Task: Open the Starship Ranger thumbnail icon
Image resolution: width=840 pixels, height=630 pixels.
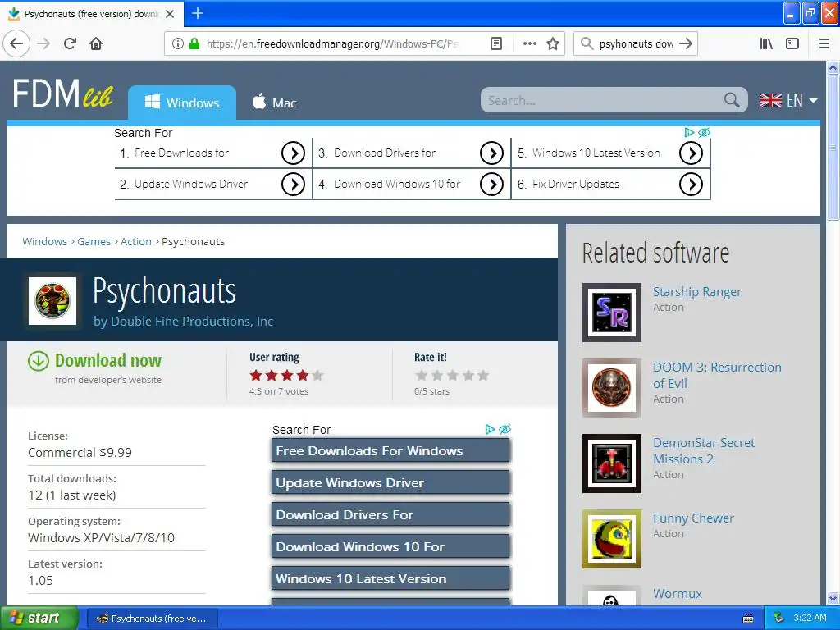Action: (612, 313)
